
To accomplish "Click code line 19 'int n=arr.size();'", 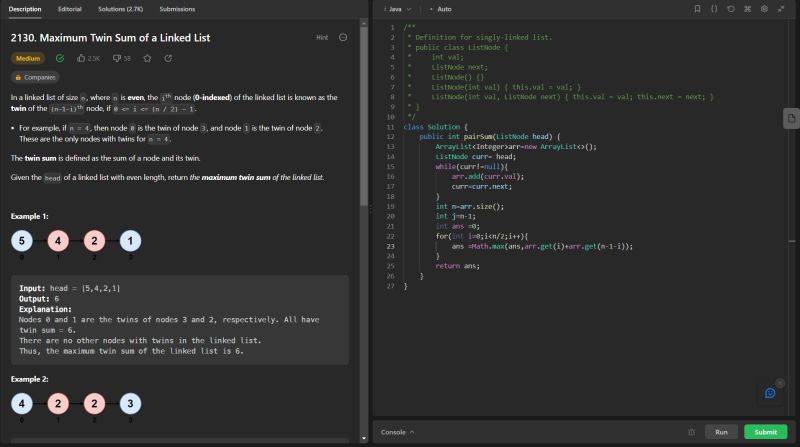I will tap(470, 207).
